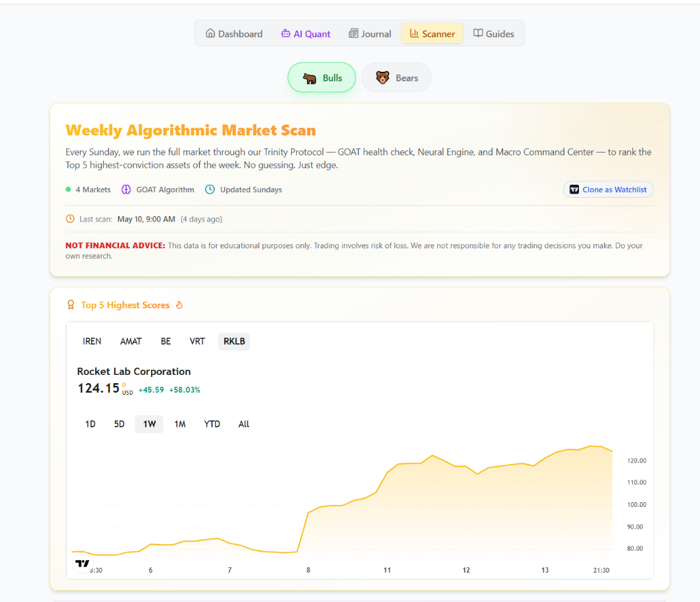Click the TradingView logo on chart
Screen dimensions: 700x602
click(82, 564)
